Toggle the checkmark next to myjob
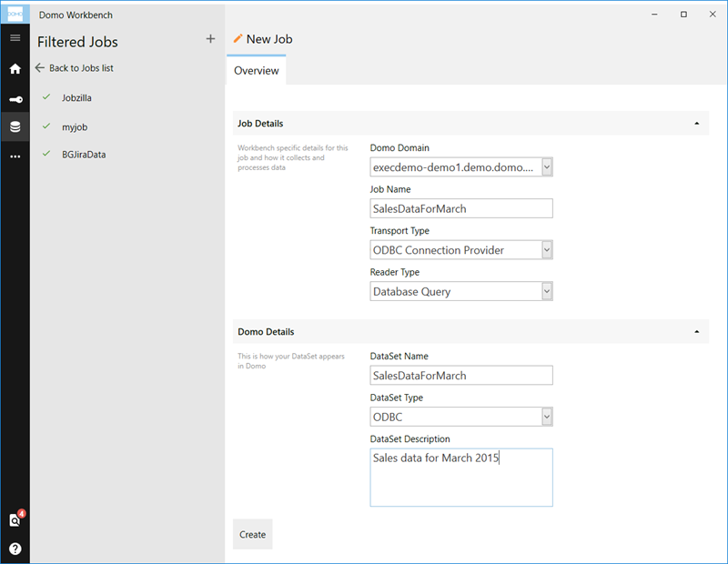 [45, 126]
